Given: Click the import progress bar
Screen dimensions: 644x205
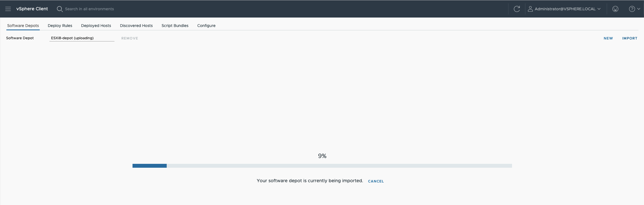Looking at the screenshot, I should tap(322, 166).
